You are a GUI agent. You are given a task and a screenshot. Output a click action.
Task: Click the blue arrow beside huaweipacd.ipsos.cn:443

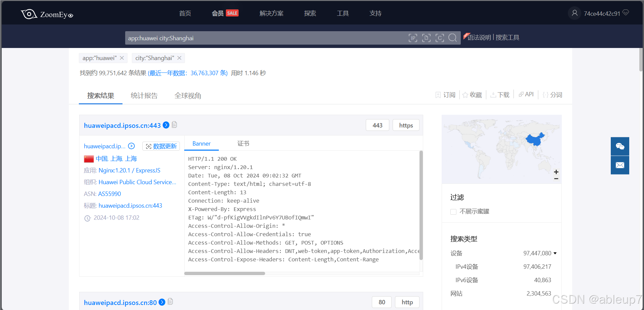tap(166, 125)
